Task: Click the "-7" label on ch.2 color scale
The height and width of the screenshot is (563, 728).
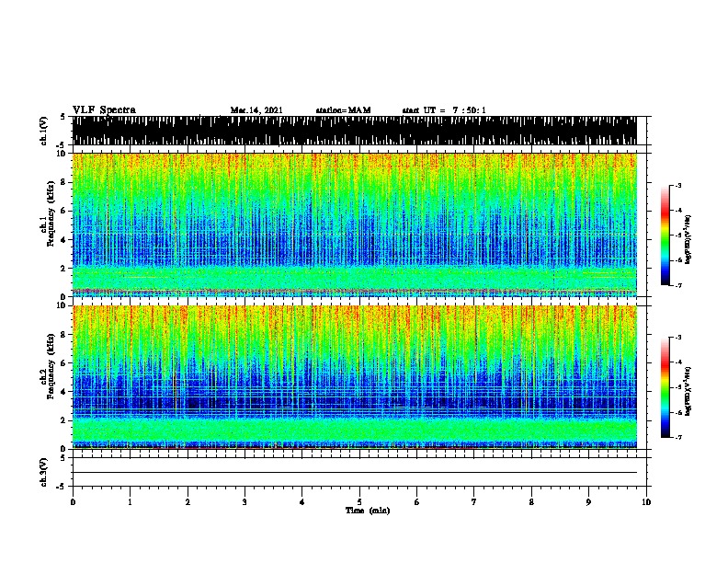Action: pos(677,438)
